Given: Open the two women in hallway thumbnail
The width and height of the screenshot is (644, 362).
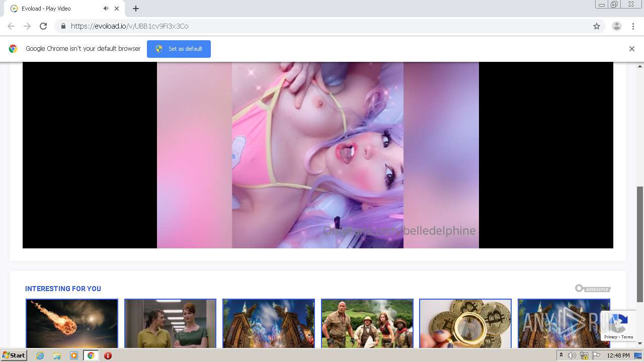Looking at the screenshot, I should (170, 323).
